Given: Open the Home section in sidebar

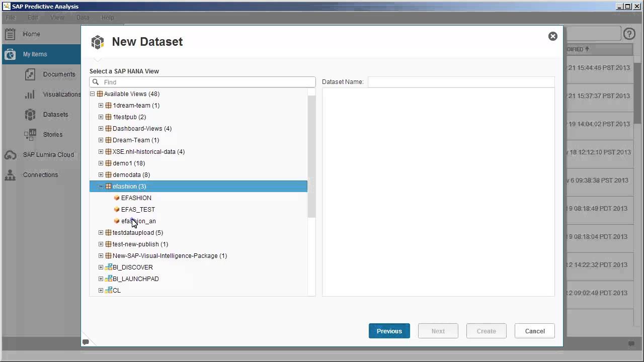Looking at the screenshot, I should (40, 34).
